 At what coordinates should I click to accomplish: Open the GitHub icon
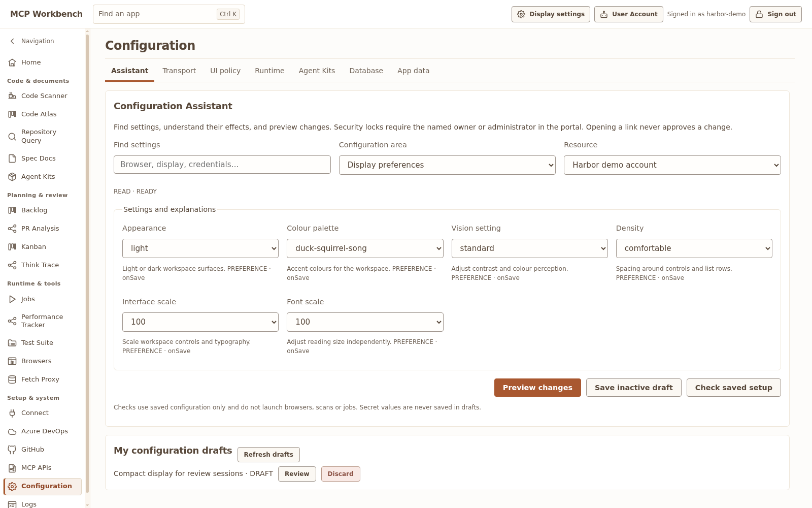(x=12, y=450)
